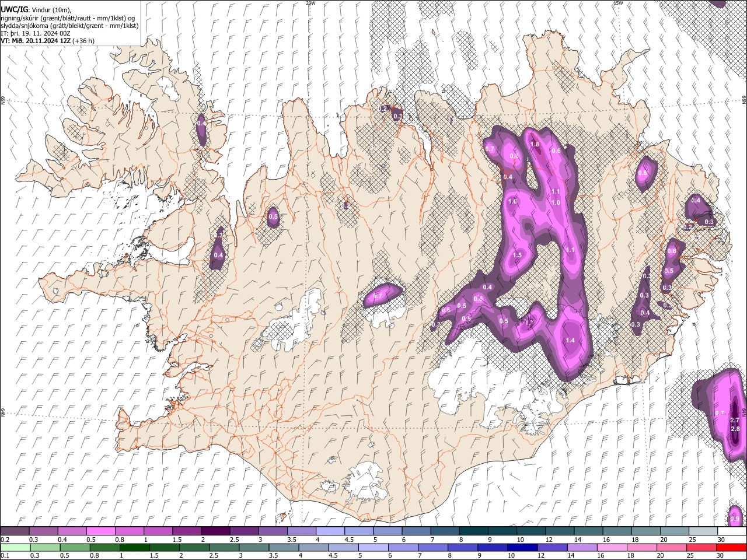
Task: Click the 0.1 label on the bottom legend row
Action: coord(5,555)
